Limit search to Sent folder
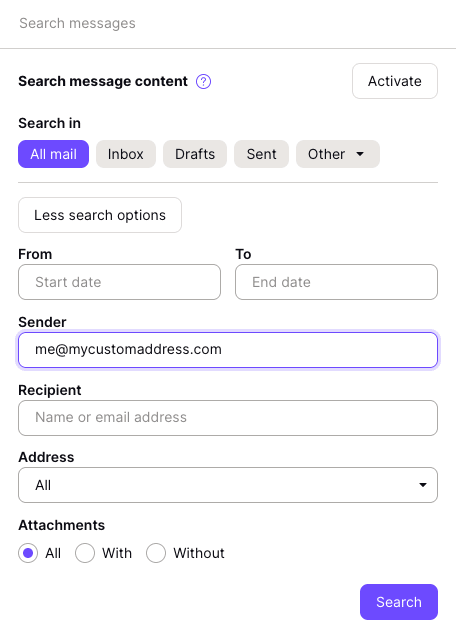The height and width of the screenshot is (639, 456). pyautogui.click(x=261, y=154)
